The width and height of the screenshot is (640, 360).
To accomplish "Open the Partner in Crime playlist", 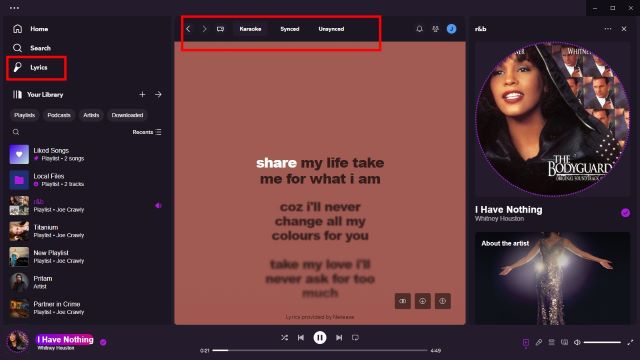I will (x=86, y=308).
